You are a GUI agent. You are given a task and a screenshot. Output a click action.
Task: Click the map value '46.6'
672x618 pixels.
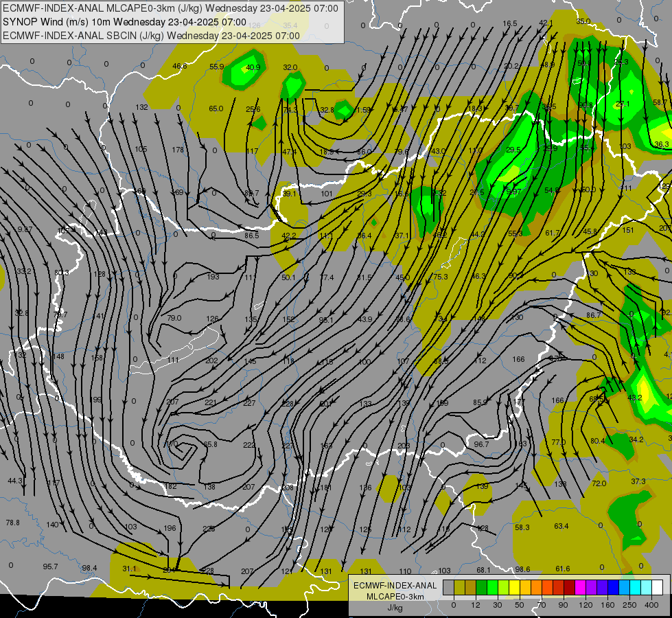click(x=180, y=66)
